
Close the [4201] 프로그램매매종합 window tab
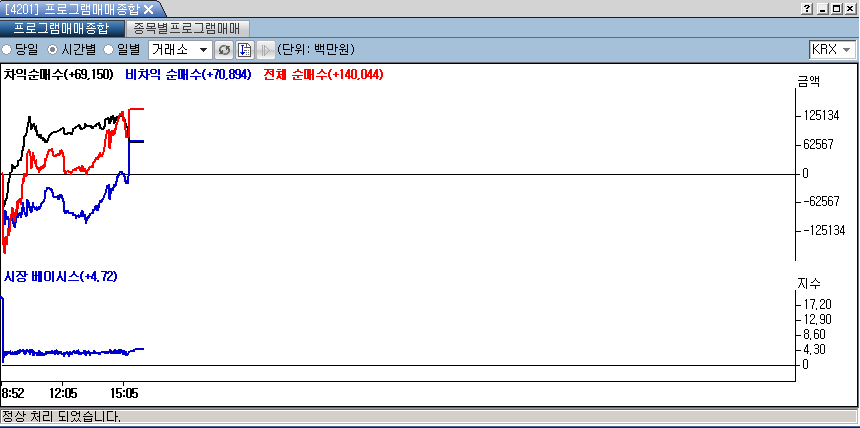148,9
